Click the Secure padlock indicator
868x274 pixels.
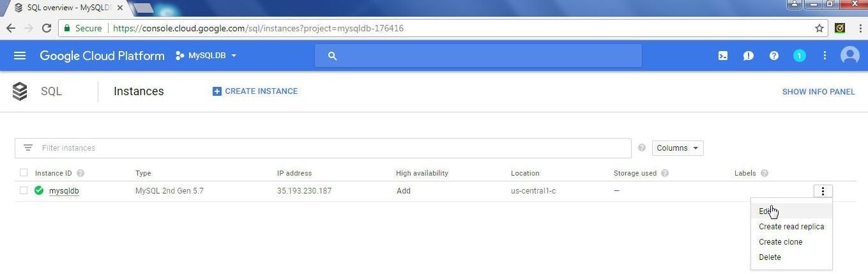pos(82,28)
